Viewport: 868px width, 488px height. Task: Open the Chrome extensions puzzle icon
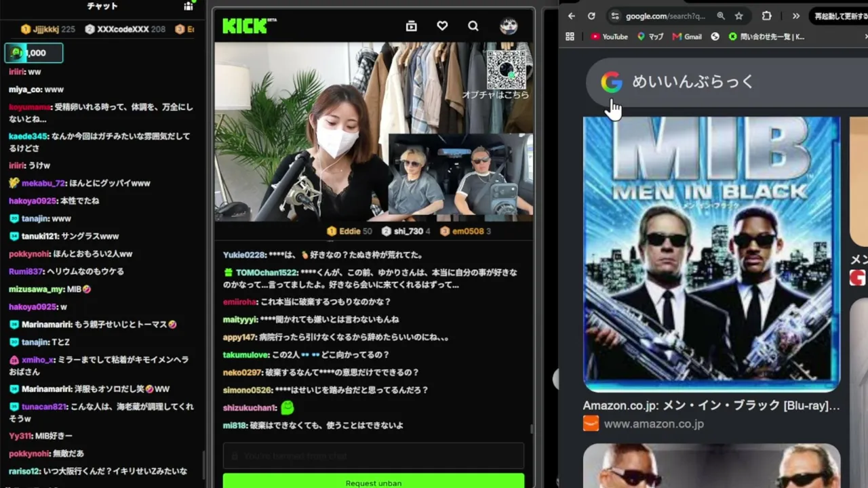point(767,16)
